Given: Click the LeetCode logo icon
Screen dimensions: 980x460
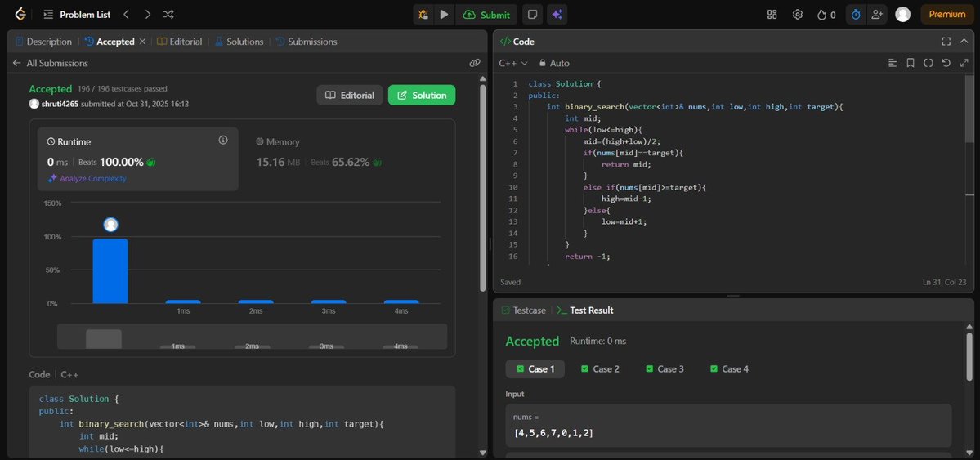Looking at the screenshot, I should 20,15.
